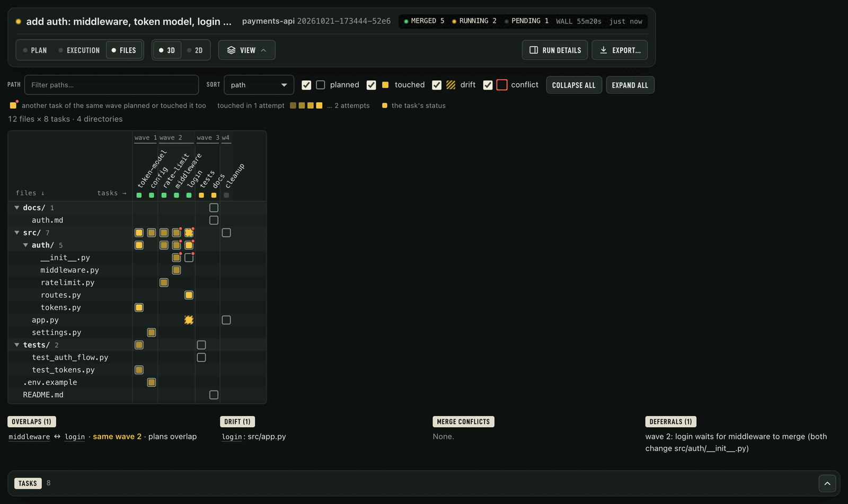The width and height of the screenshot is (848, 504).
Task: Select the test_tokens.py token-model cell
Action: coord(139,370)
